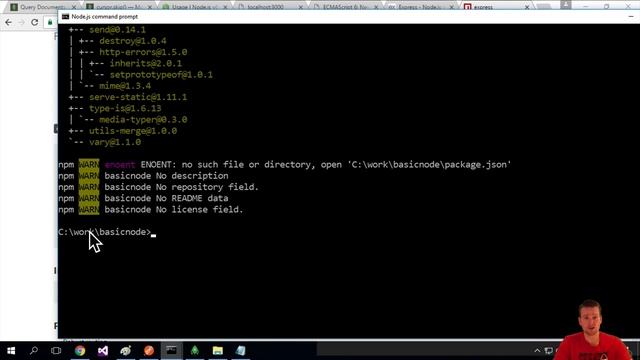Go back in the Chrome window
This screenshot has width=640, height=360.
tap(9, 22)
